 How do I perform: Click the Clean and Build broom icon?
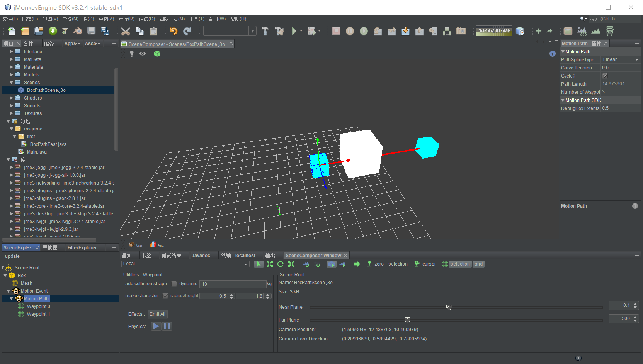point(279,31)
